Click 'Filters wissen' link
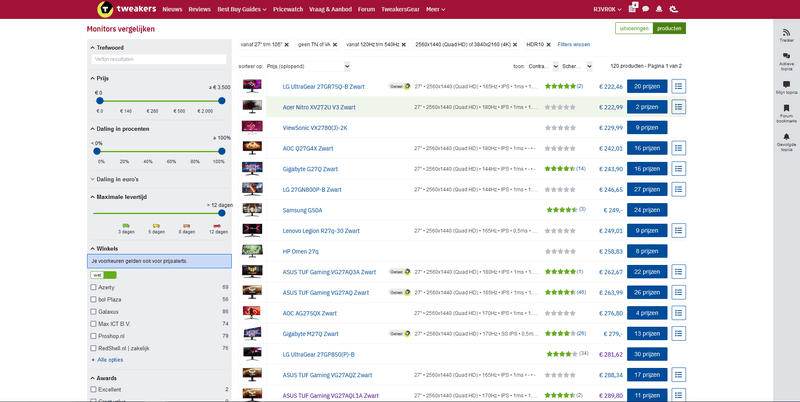The height and width of the screenshot is (402, 800). click(x=574, y=45)
